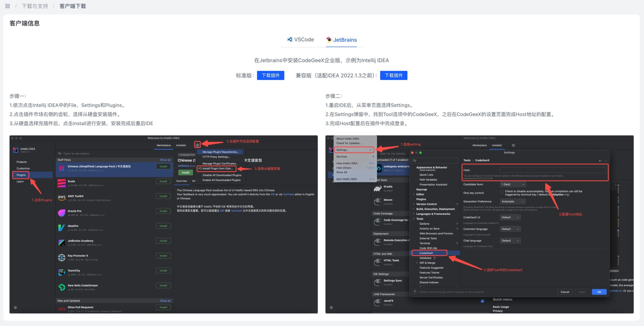644x326 pixels.
Task: Choose Install Plugin from Disk menu entry
Action: pos(217,168)
